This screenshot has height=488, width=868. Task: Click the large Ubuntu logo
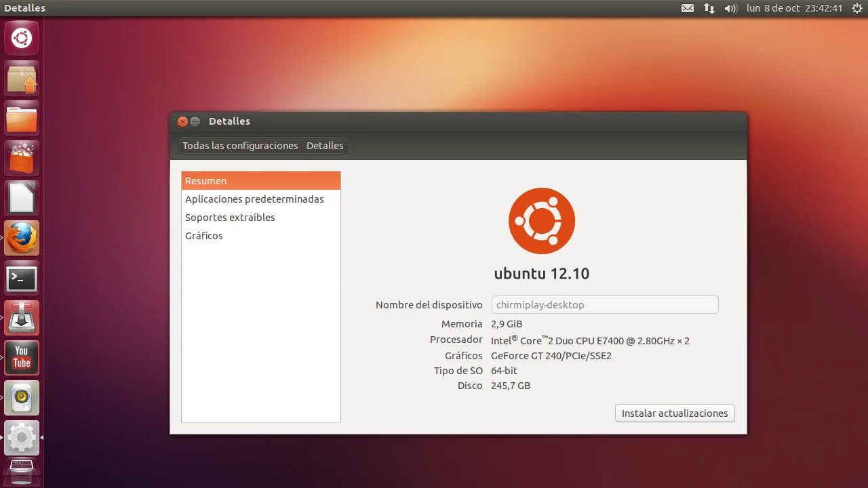(542, 221)
